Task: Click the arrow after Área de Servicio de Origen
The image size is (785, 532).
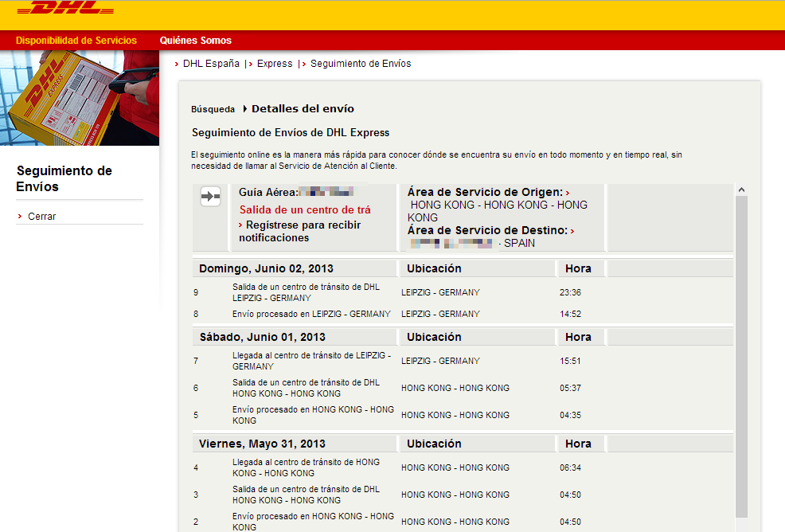Action: click(568, 193)
